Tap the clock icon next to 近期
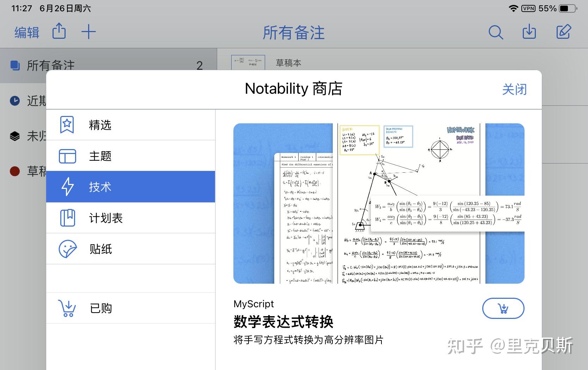 pyautogui.click(x=15, y=101)
